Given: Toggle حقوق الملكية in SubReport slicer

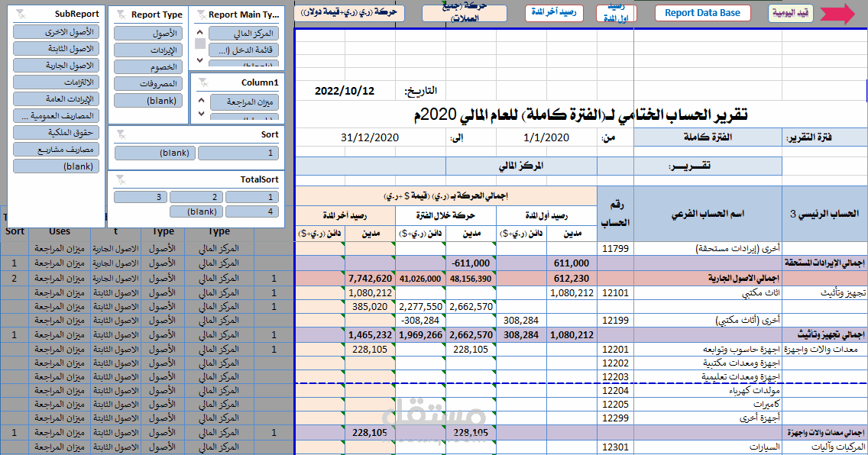Looking at the screenshot, I should point(57,133).
